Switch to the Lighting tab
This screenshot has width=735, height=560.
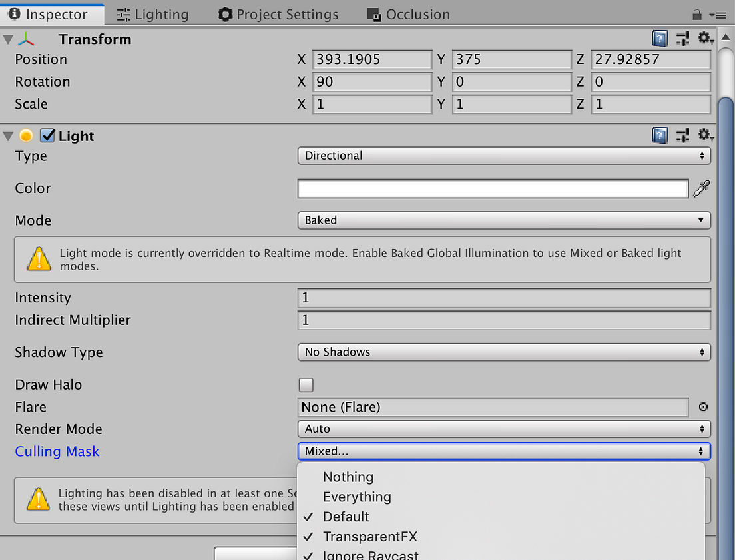pos(152,13)
